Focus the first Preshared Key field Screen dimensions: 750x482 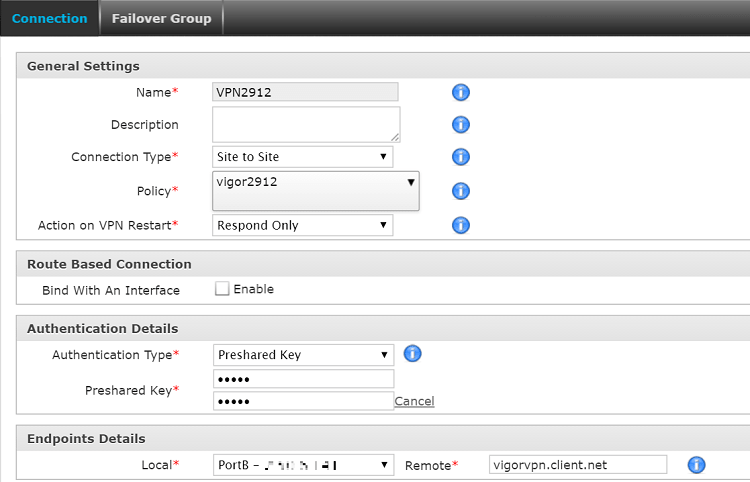303,379
